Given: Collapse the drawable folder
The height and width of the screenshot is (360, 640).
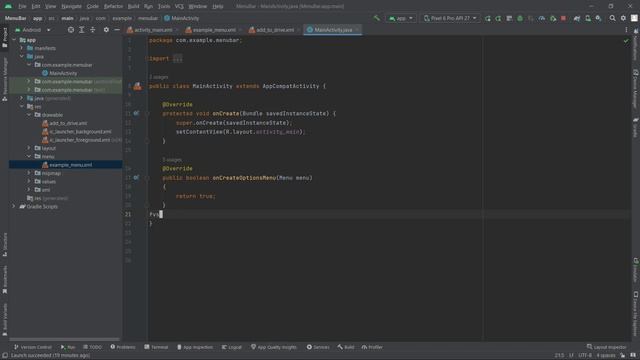Looking at the screenshot, I should 29,115.
